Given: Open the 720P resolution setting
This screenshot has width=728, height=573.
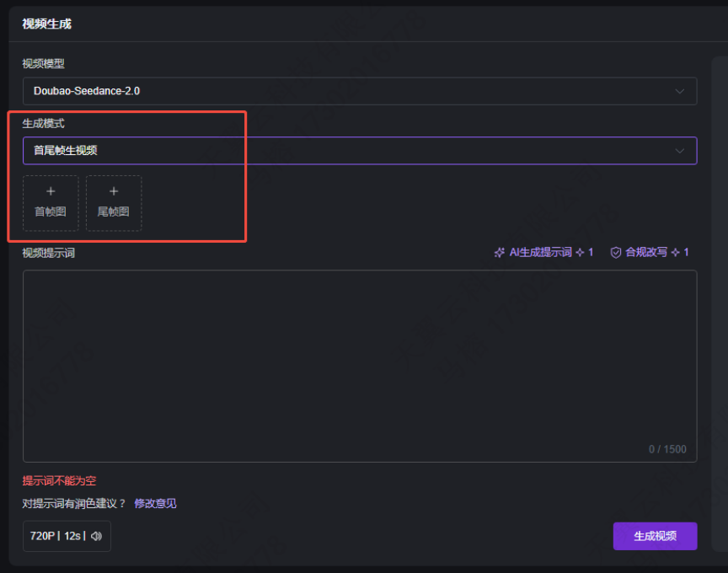Looking at the screenshot, I should click(x=42, y=536).
